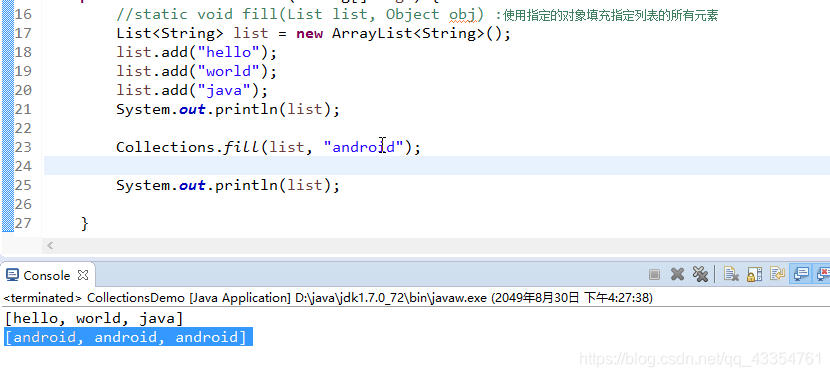The width and height of the screenshot is (830, 377).
Task: Click the Chinese comment text on line 16
Action: 611,15
